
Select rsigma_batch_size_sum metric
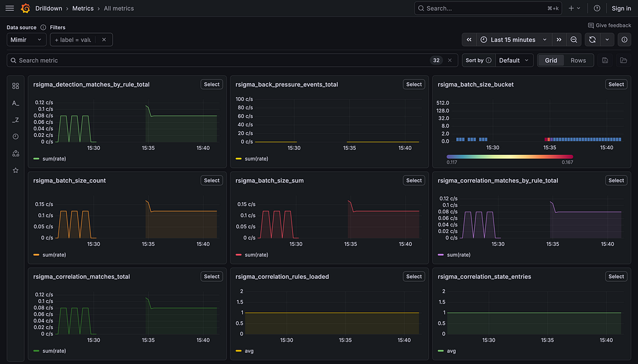[x=414, y=180]
